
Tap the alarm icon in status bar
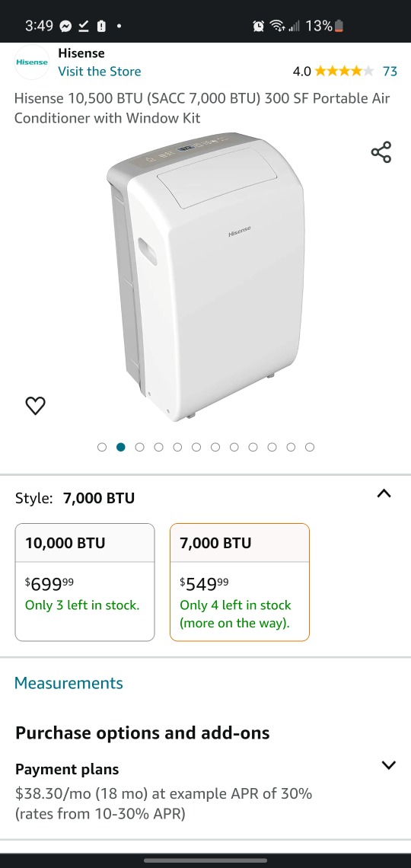click(258, 26)
